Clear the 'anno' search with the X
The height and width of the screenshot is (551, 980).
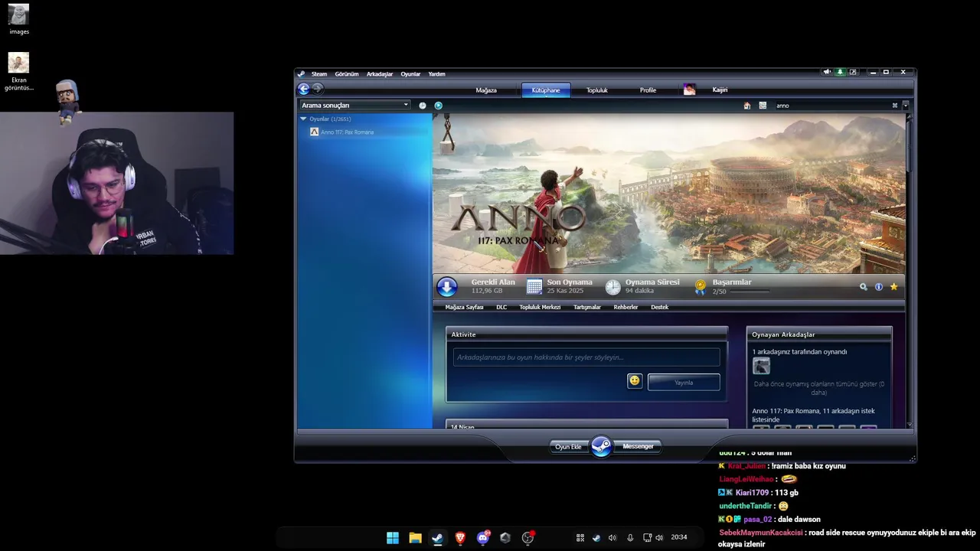(894, 106)
